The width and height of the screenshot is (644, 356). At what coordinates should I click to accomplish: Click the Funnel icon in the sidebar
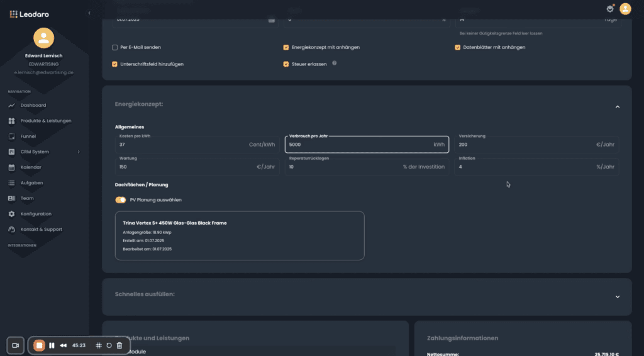tap(11, 136)
